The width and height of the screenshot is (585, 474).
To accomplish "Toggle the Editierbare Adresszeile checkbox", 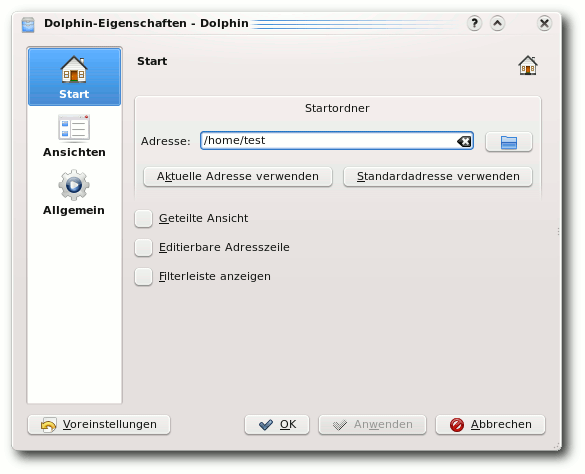I will [x=143, y=247].
